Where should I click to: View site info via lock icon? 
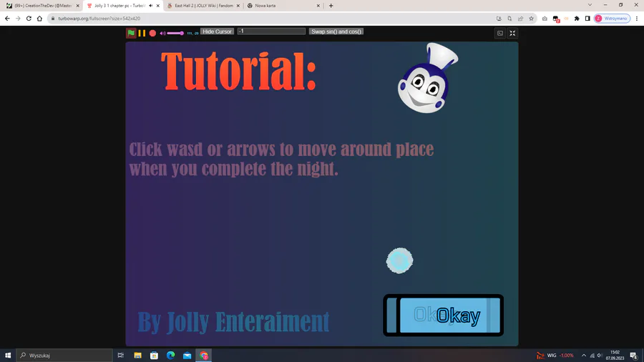52,19
